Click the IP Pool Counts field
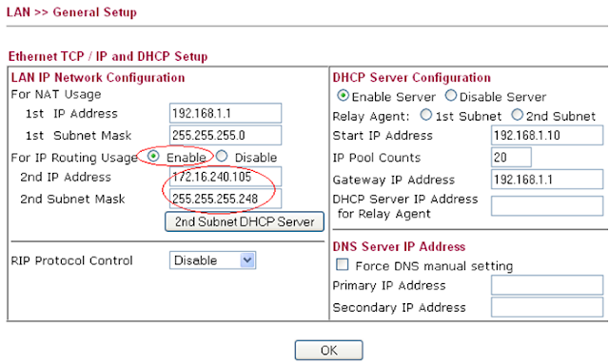This screenshot has height=364, width=609. [511, 157]
